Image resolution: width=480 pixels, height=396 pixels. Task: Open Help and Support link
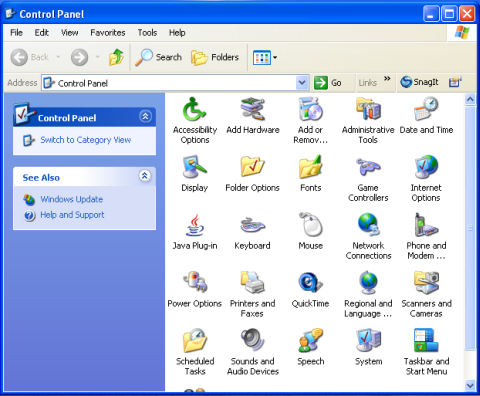point(72,215)
